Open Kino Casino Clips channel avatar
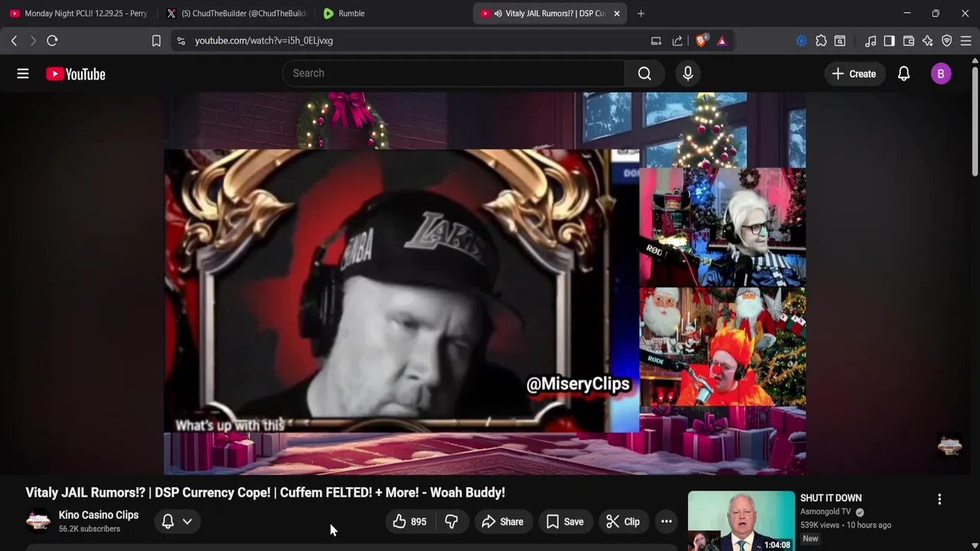 [38, 521]
